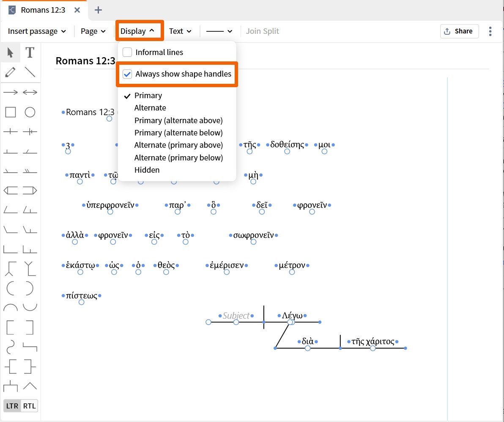The width and height of the screenshot is (504, 422).
Task: Select Hidden from the Display menu
Action: pyautogui.click(x=147, y=170)
